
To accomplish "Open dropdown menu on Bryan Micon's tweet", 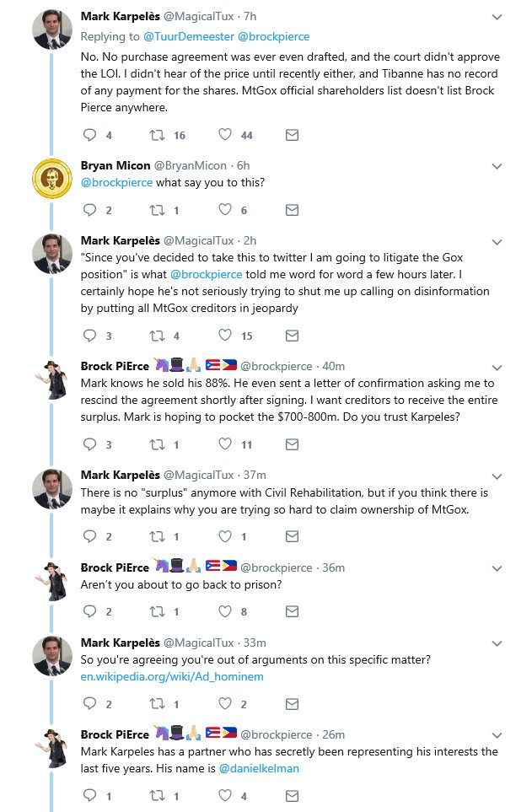I will [x=497, y=166].
